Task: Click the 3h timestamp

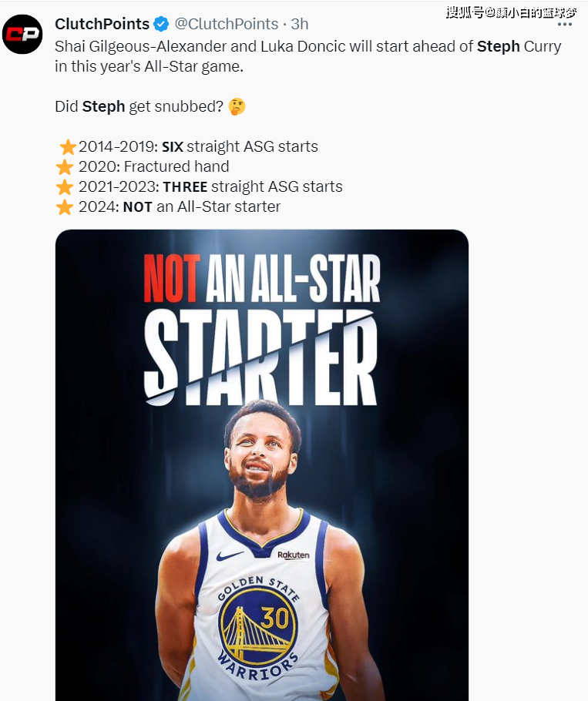Action: click(300, 24)
